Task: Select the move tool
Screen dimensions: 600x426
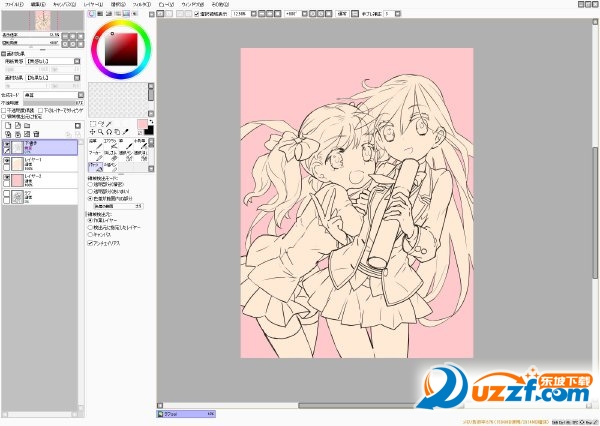Action: (92, 132)
